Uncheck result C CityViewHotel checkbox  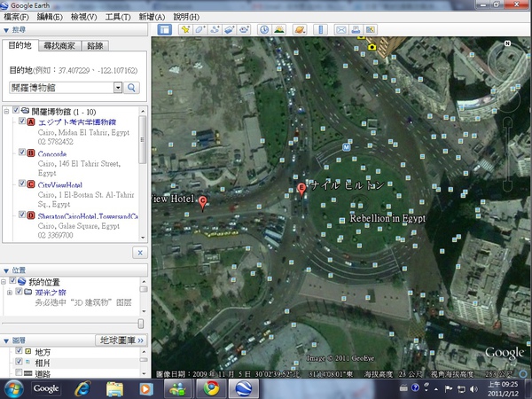[x=22, y=184]
